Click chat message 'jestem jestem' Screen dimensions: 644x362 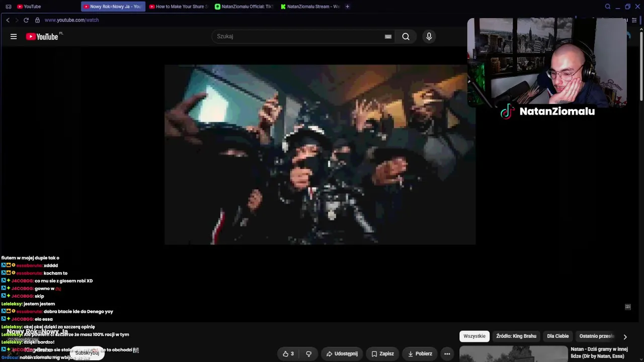(x=39, y=304)
